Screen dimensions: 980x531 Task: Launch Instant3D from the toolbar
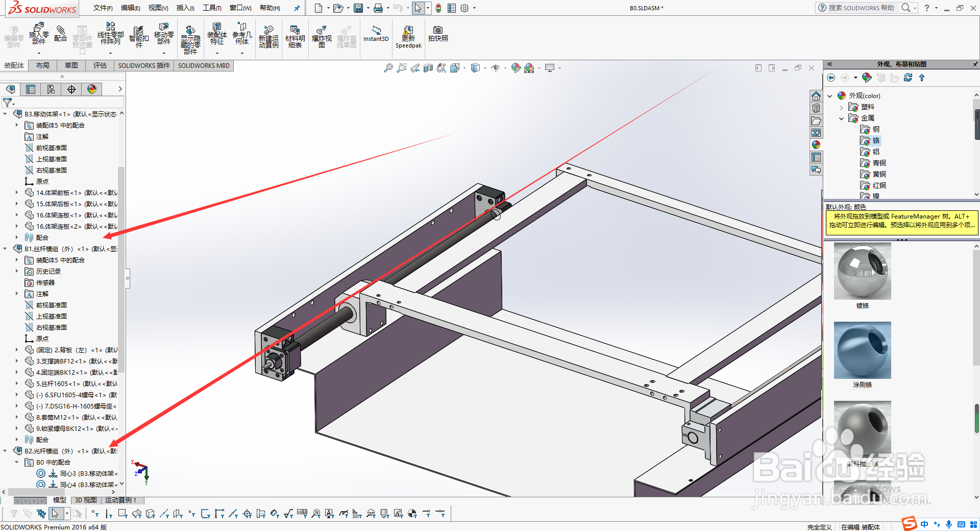point(376,37)
